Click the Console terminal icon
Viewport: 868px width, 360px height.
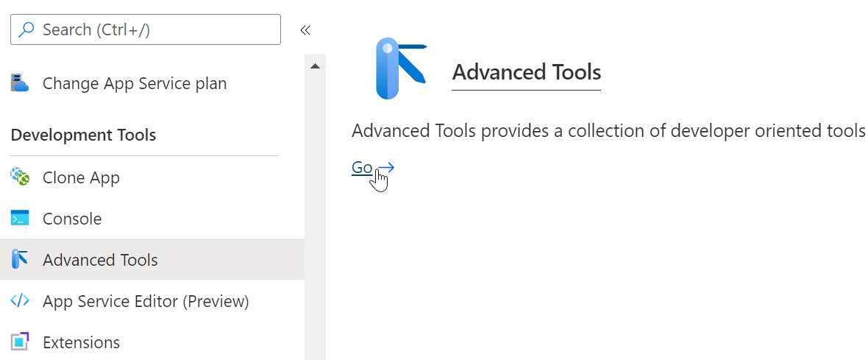[x=19, y=219]
